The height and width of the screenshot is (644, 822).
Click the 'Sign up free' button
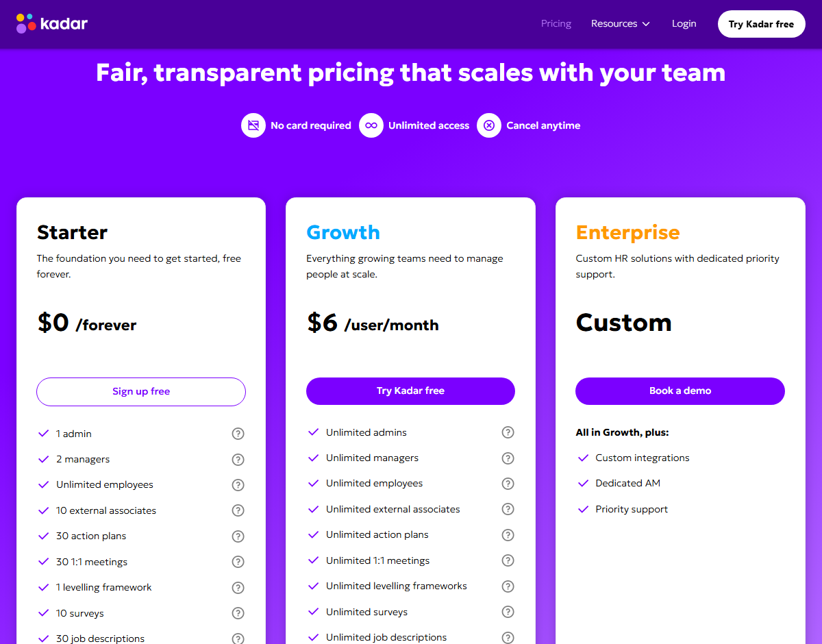pyautogui.click(x=140, y=391)
